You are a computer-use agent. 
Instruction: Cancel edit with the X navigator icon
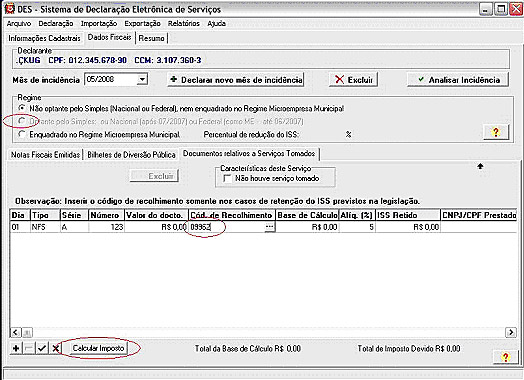[55, 348]
